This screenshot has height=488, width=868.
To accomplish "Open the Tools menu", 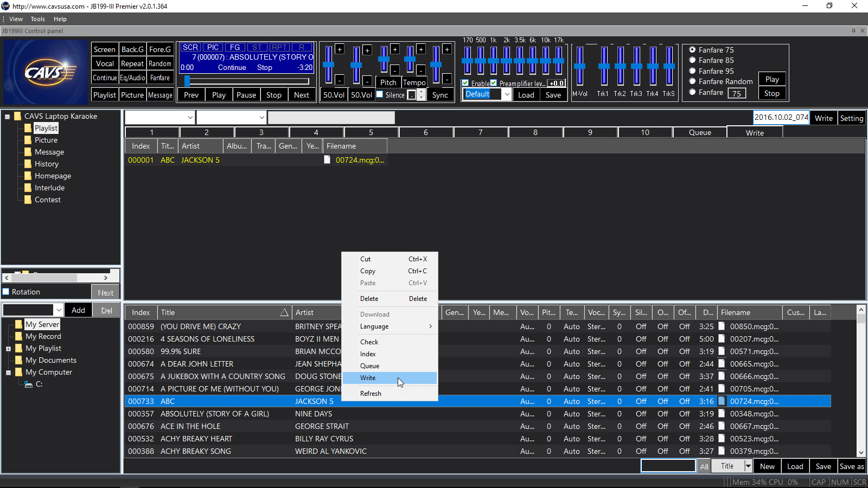I will (37, 19).
